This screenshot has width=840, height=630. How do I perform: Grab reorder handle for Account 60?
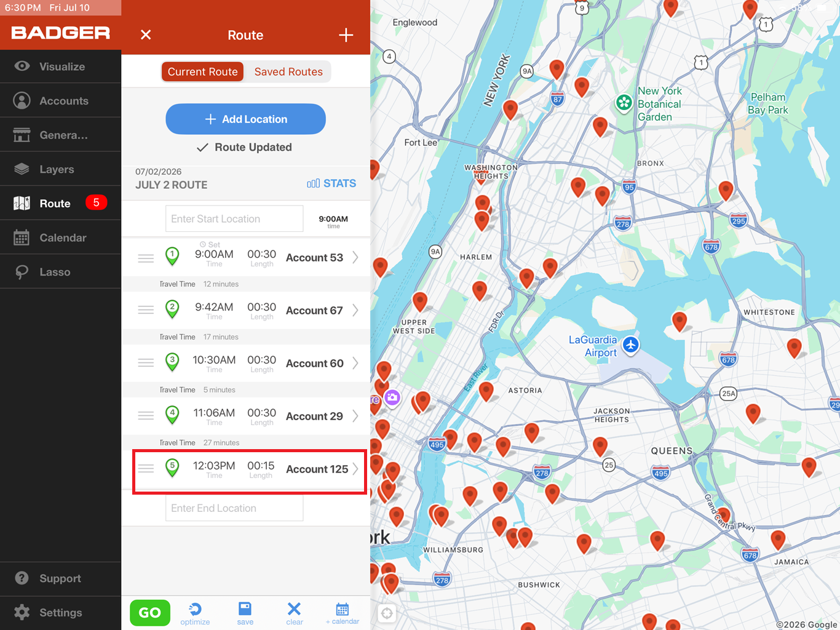point(146,364)
